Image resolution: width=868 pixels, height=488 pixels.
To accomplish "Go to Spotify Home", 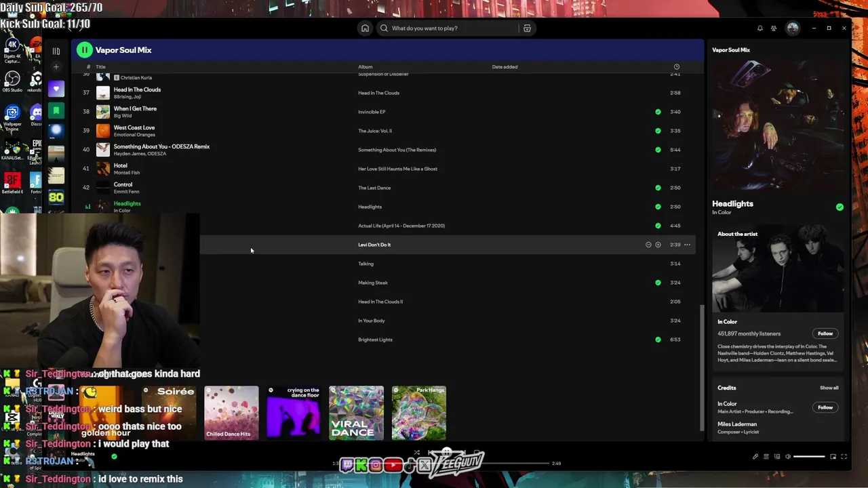I will (x=365, y=28).
